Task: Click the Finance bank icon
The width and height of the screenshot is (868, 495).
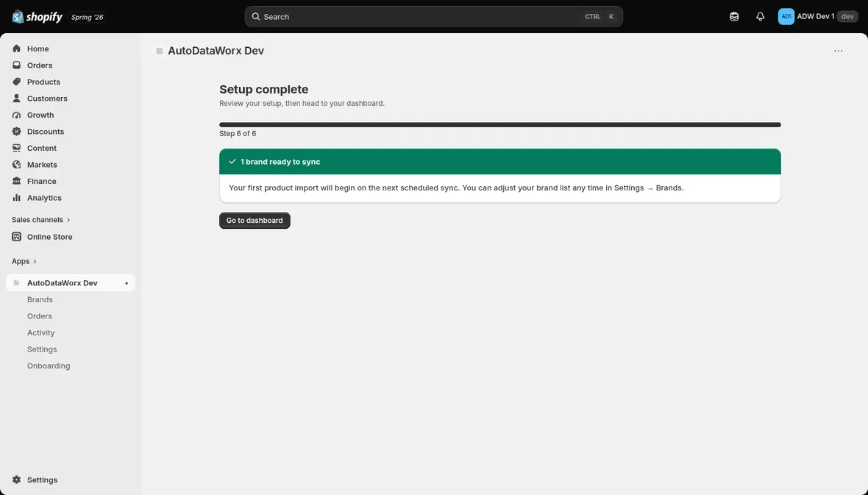Action: point(17,182)
